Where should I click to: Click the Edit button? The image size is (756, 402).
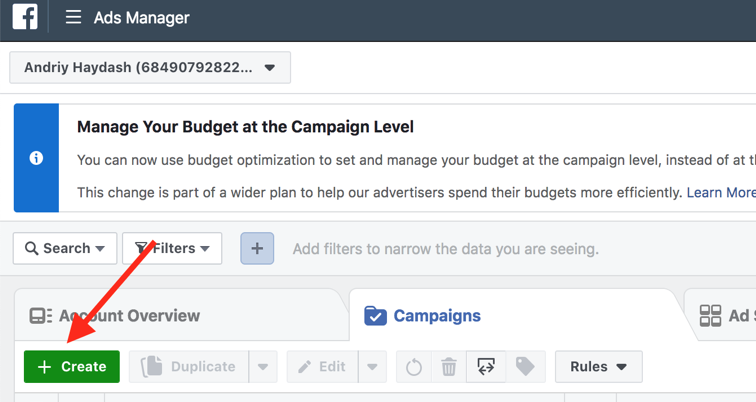point(321,367)
